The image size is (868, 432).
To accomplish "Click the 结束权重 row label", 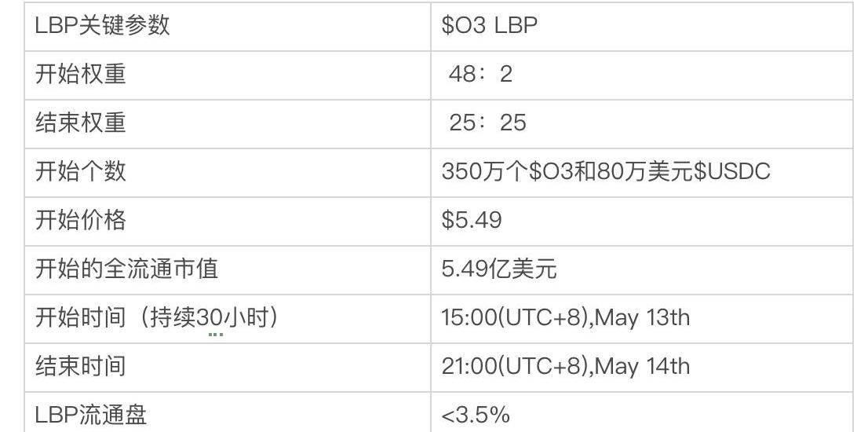I will [x=80, y=123].
